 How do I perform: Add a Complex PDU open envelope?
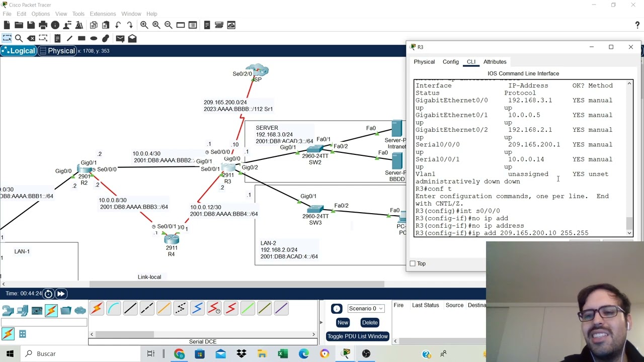click(x=132, y=38)
